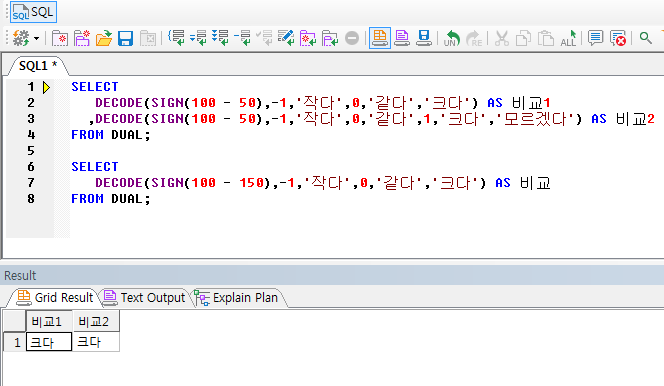664x386 pixels.
Task: Click the magnifier Find icon
Action: (646, 38)
